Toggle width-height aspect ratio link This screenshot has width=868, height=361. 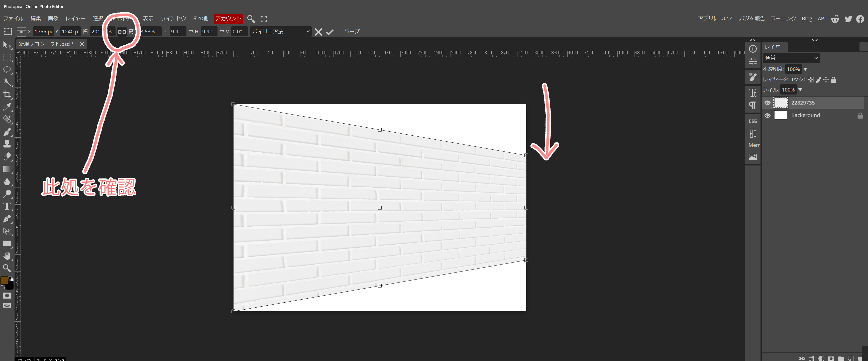[122, 32]
